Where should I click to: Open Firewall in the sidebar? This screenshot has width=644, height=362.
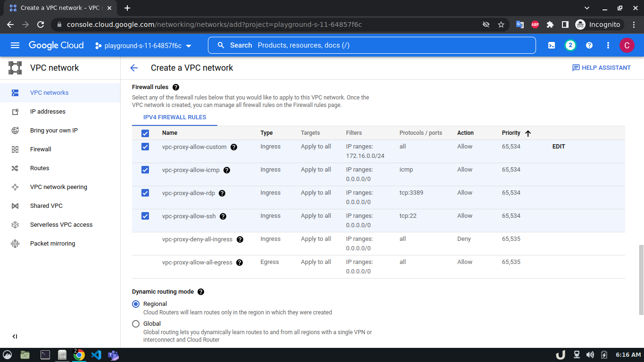60,149
